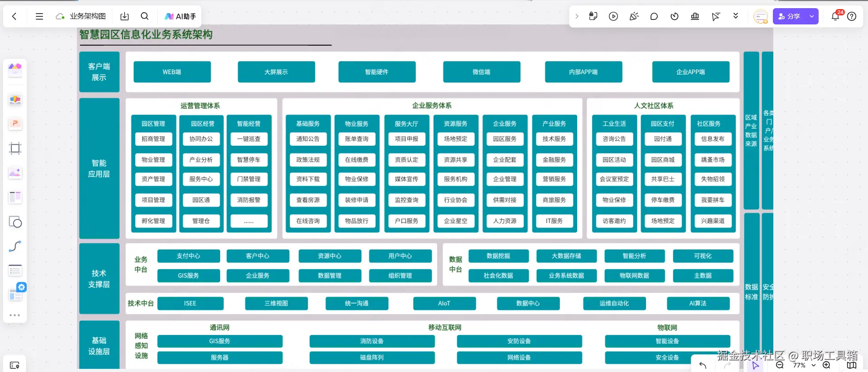The width and height of the screenshot is (868, 372).
Task: Open comments with the speech bubble icon
Action: coord(654,16)
